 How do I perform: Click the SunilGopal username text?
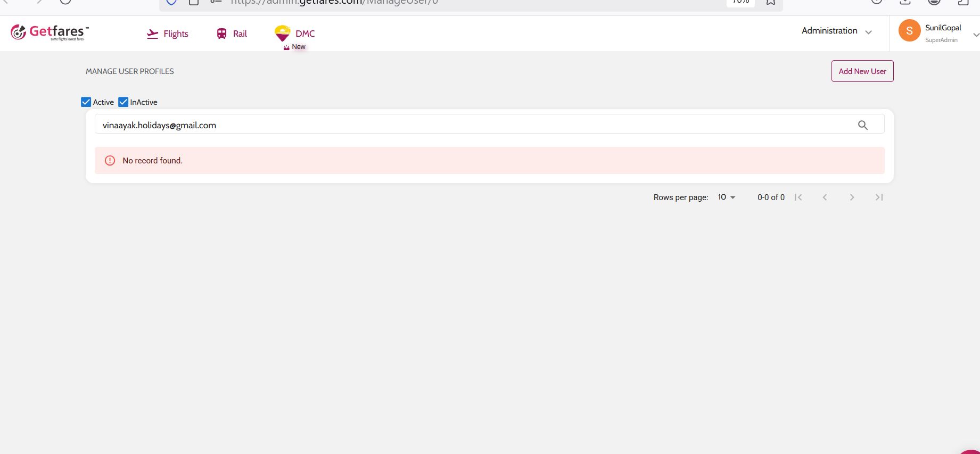[x=943, y=28]
